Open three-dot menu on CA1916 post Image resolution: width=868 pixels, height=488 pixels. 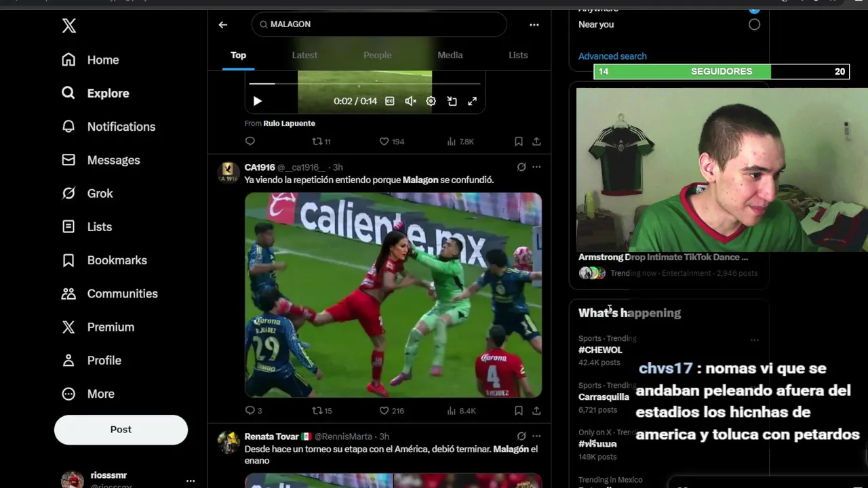coord(536,167)
